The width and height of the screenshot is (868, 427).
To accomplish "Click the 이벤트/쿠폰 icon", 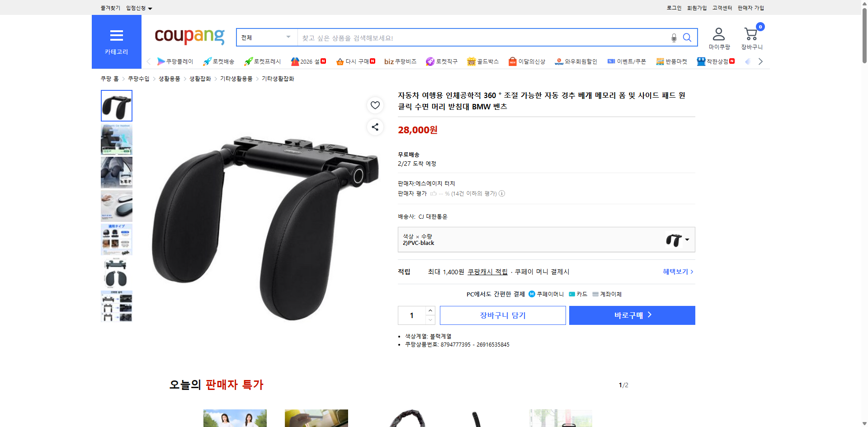I will [x=611, y=61].
